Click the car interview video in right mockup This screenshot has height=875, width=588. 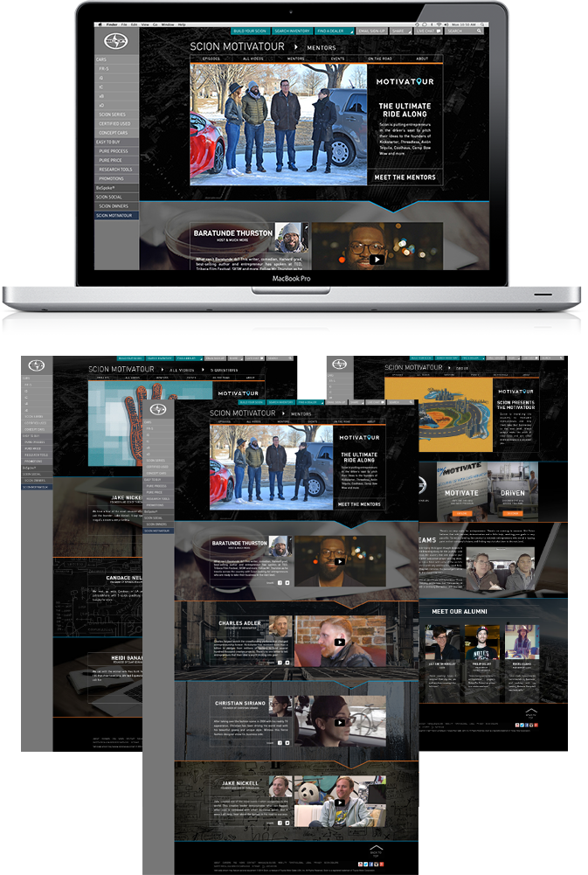tap(501, 569)
